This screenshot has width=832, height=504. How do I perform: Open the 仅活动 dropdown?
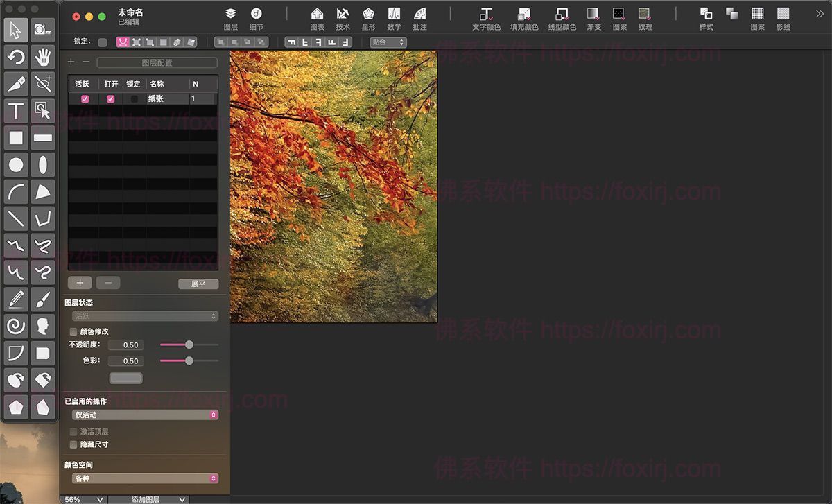[x=145, y=415]
